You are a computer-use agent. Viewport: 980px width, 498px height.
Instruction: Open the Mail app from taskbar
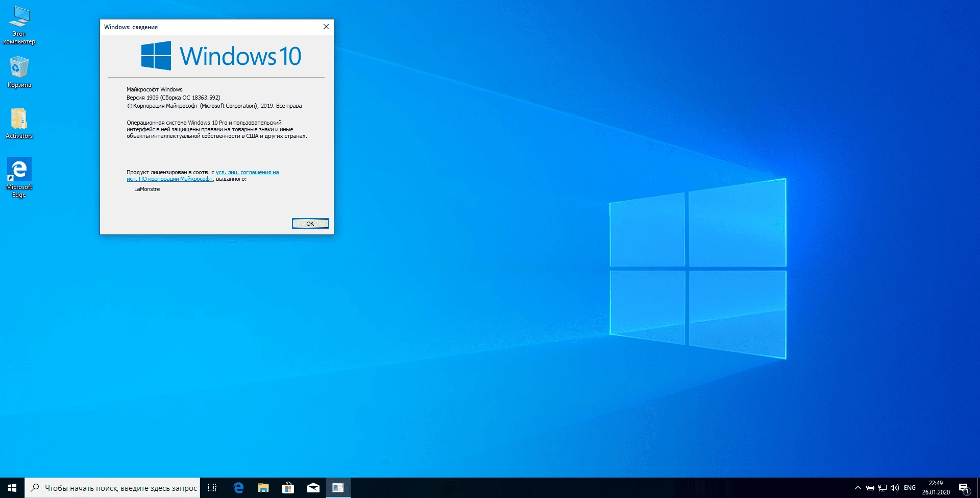(313, 488)
